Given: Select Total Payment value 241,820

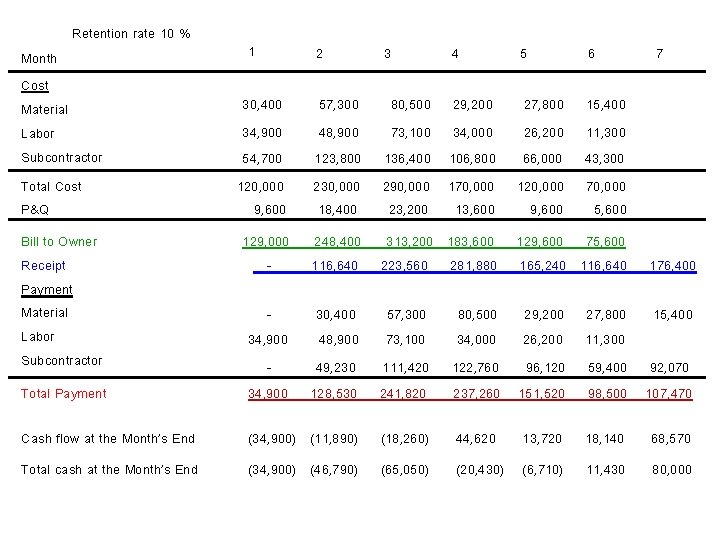Looking at the screenshot, I should coord(403,394).
